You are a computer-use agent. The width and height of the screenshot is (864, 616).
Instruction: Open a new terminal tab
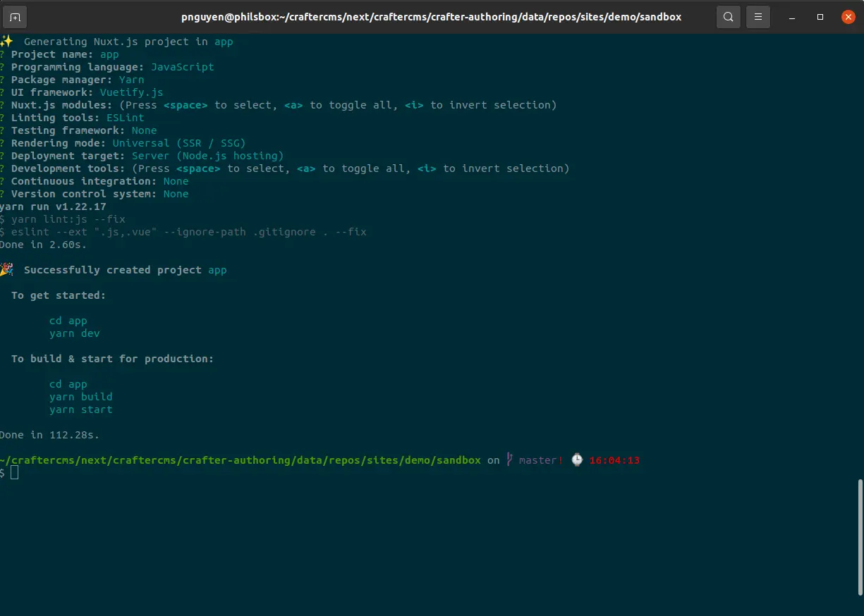point(16,17)
